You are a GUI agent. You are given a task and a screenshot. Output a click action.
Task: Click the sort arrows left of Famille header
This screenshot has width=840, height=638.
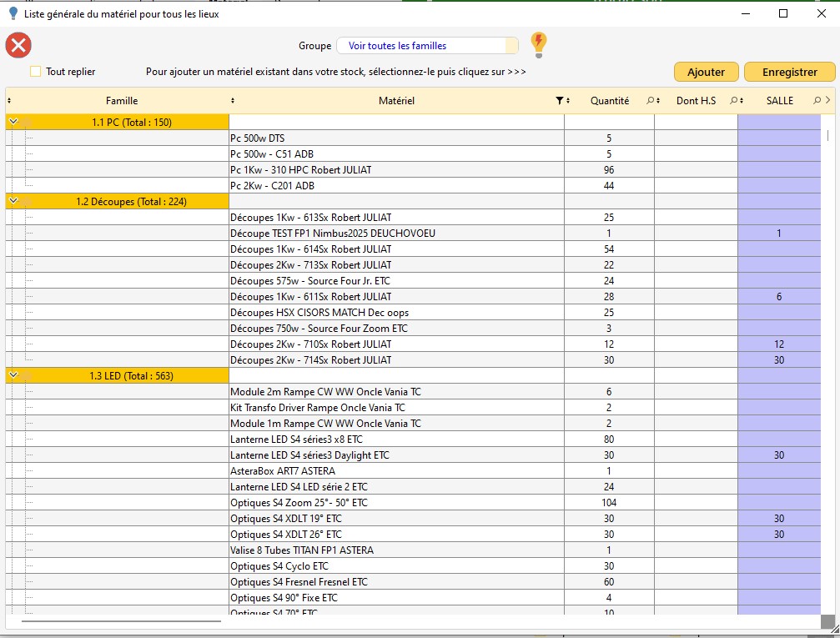coord(9,101)
